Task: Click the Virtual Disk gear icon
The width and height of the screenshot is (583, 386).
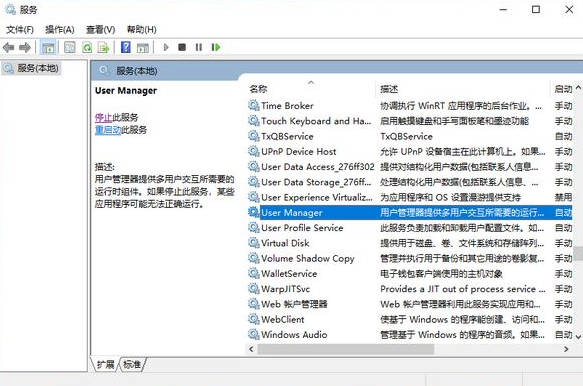Action: (x=254, y=243)
